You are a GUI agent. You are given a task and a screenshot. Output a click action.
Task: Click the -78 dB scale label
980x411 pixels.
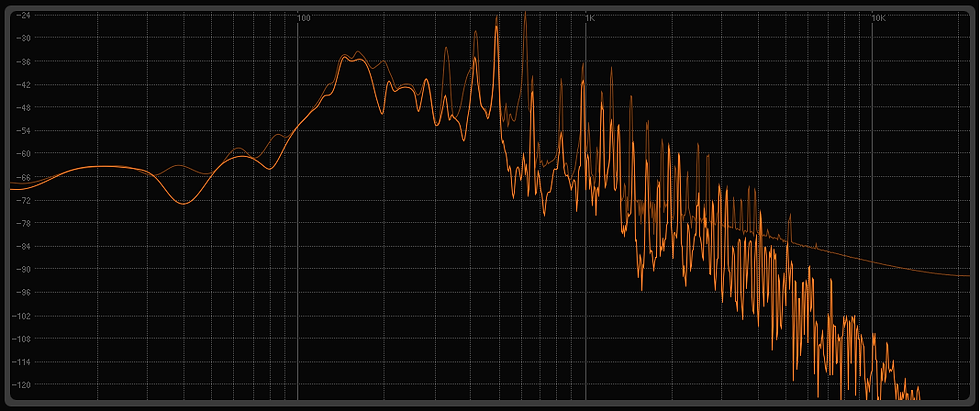pyautogui.click(x=25, y=223)
